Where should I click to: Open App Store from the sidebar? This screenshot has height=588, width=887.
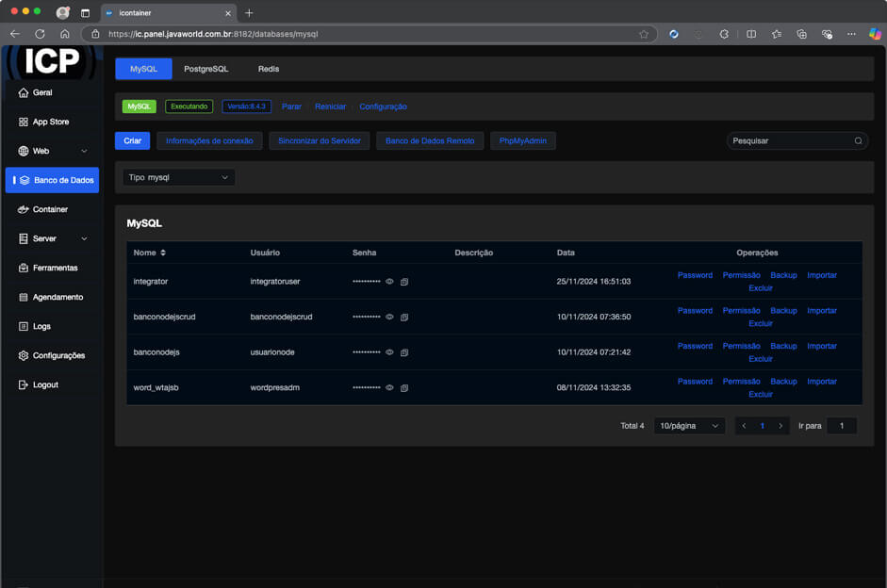coord(51,122)
